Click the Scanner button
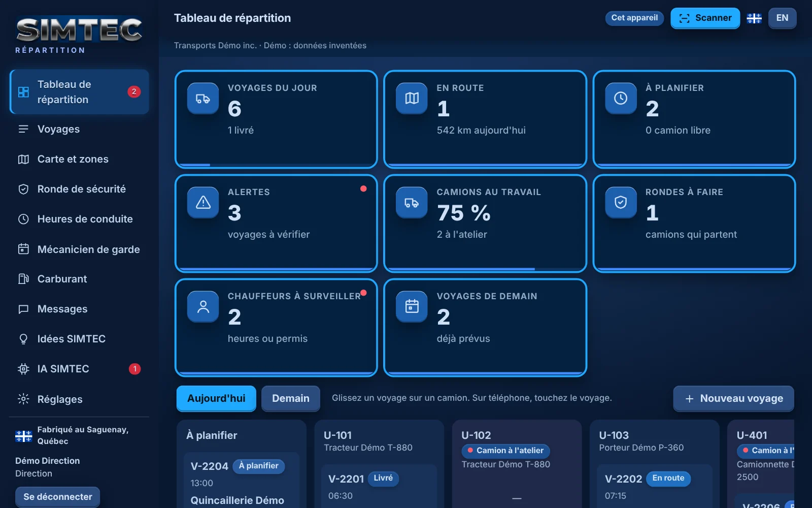Image resolution: width=812 pixels, height=508 pixels. (x=705, y=18)
